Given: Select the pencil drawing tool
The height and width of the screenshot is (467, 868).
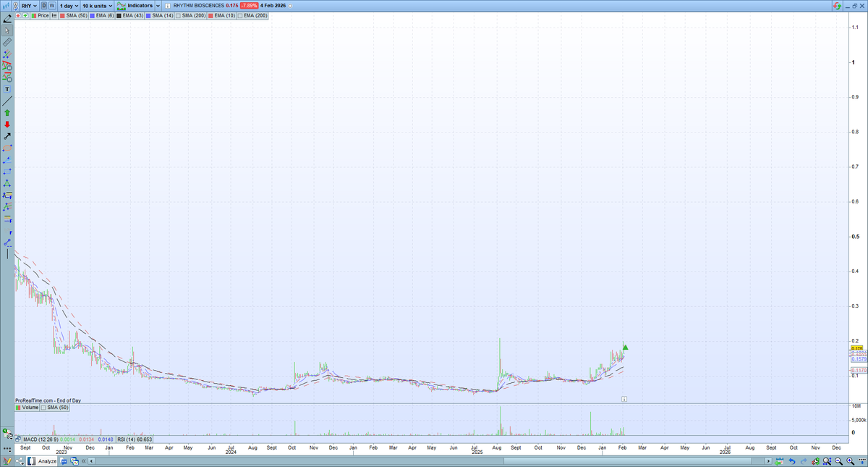Looking at the screenshot, I should click(7, 18).
